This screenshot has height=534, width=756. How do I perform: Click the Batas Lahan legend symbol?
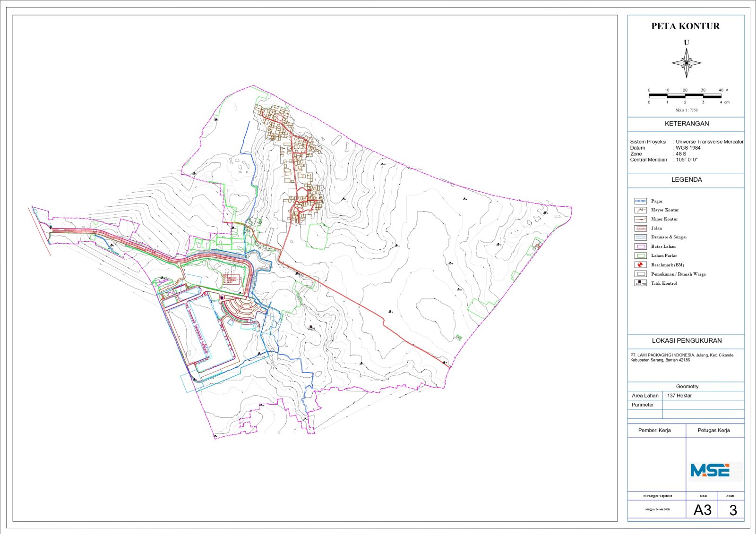click(x=641, y=246)
